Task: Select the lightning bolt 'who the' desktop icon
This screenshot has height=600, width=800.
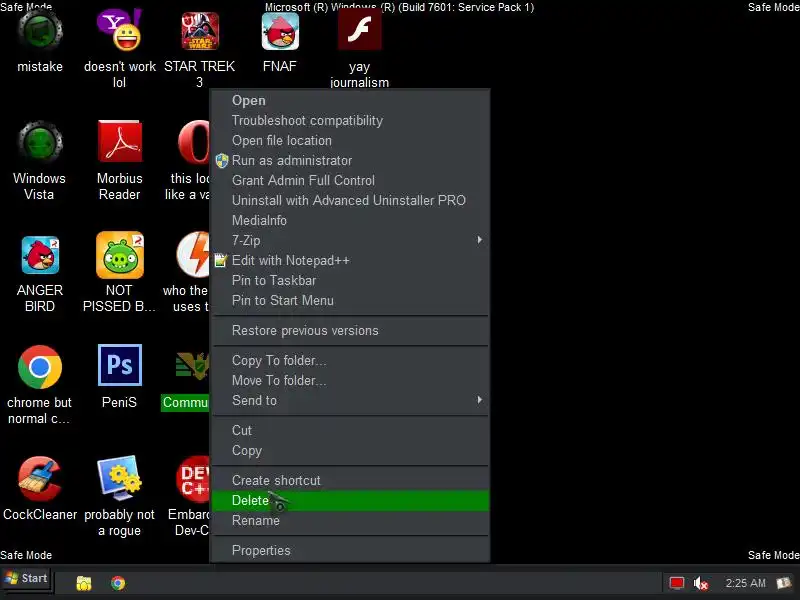Action: pyautogui.click(x=193, y=254)
